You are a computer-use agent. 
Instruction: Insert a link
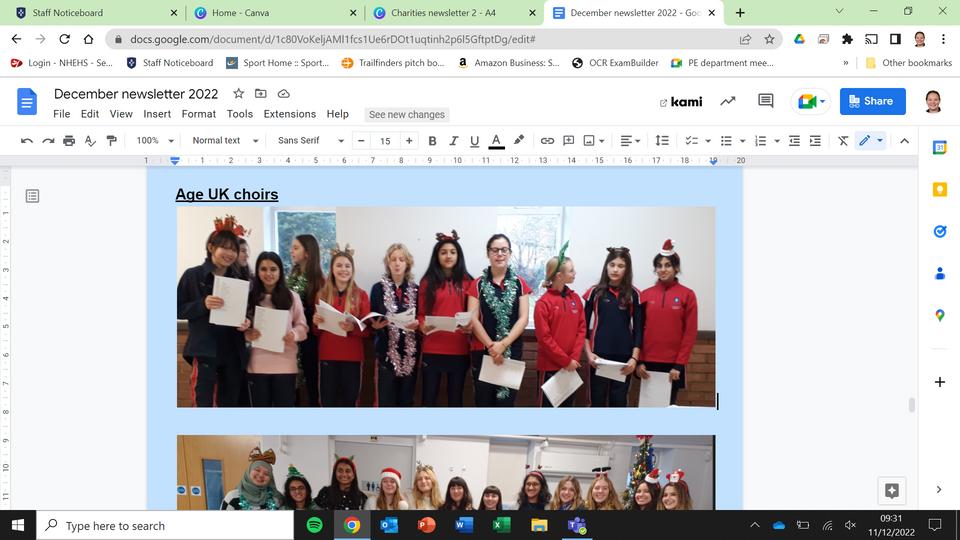[547, 141]
